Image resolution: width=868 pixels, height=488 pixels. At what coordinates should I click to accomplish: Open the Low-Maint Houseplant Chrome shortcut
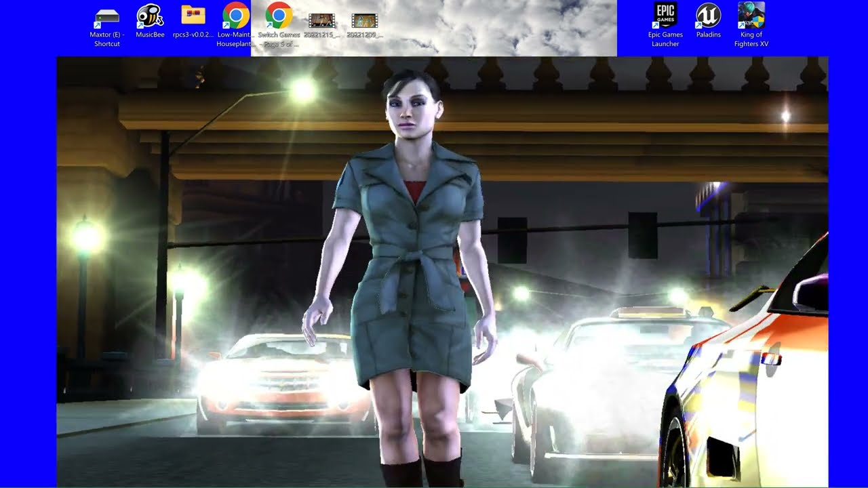pos(235,26)
